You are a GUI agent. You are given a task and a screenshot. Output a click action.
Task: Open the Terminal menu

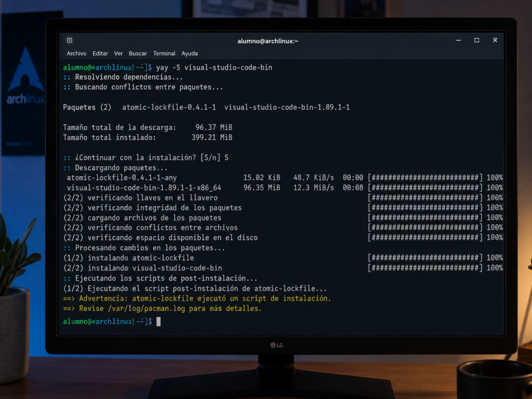point(164,53)
